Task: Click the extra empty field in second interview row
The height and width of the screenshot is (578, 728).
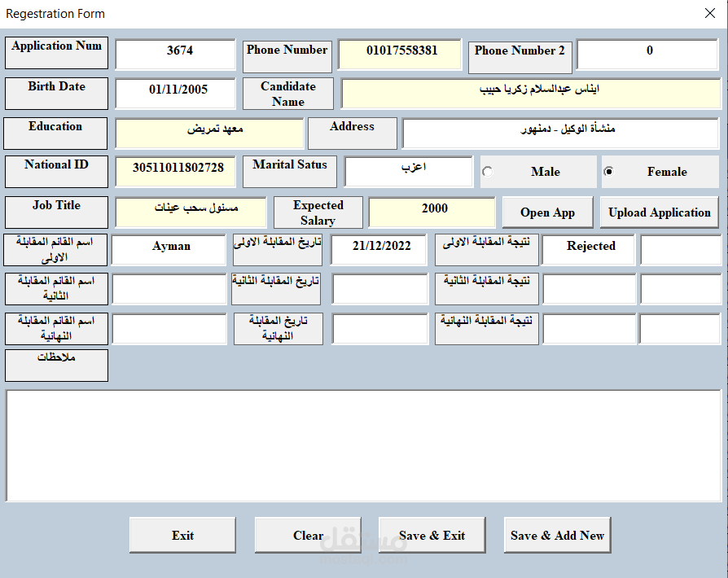Action: 681,289
